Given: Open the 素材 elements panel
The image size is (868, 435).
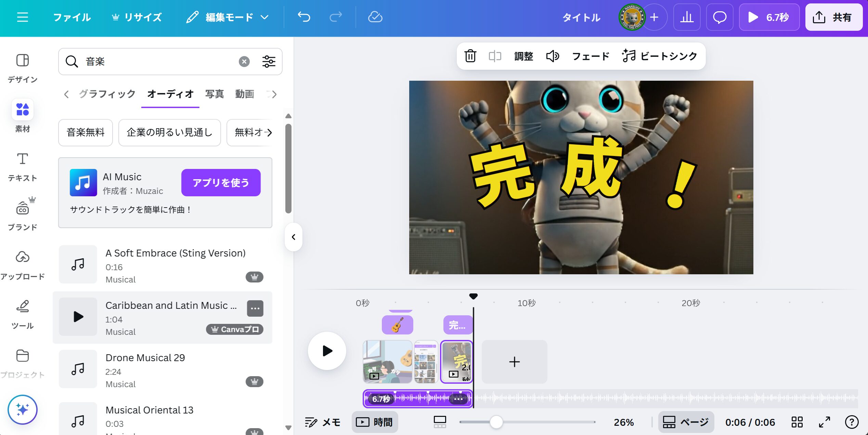Looking at the screenshot, I should pos(23,116).
